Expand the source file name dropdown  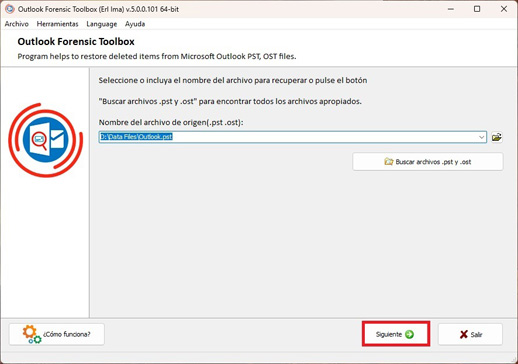pyautogui.click(x=482, y=137)
